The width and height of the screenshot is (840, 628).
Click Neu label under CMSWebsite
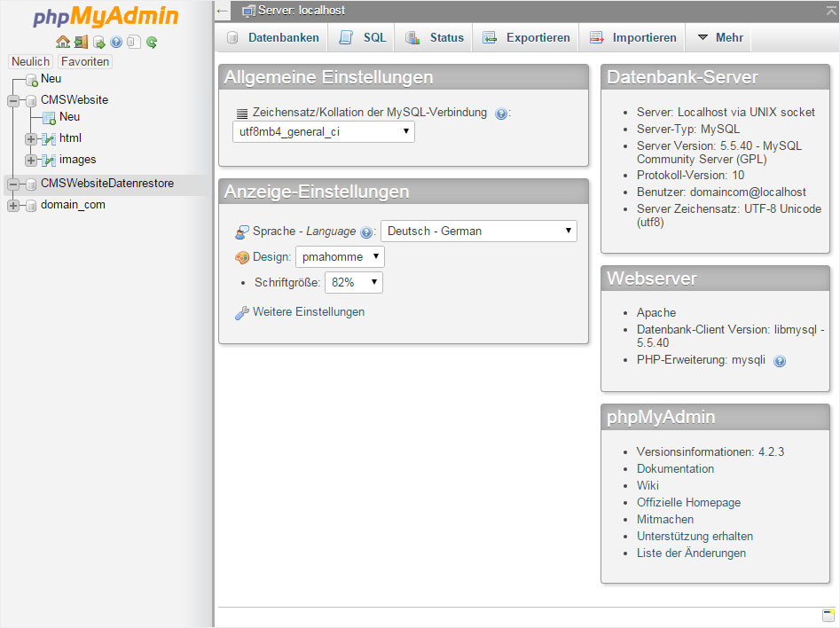(x=70, y=117)
